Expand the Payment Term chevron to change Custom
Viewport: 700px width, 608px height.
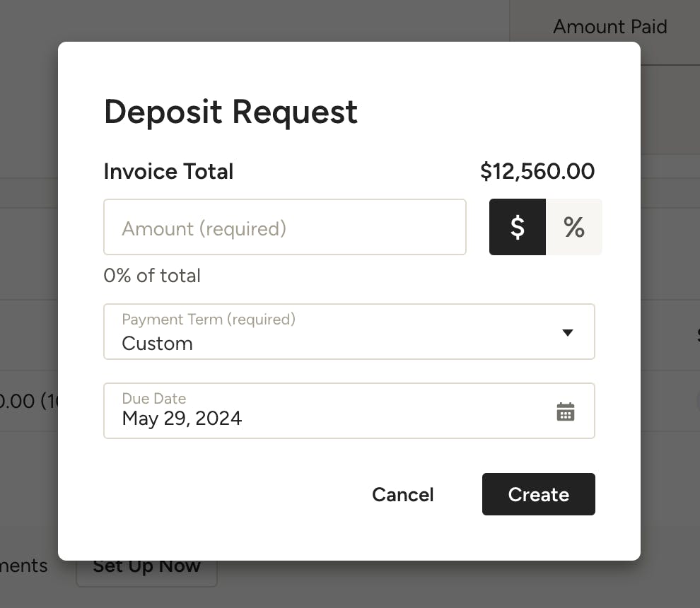click(567, 332)
